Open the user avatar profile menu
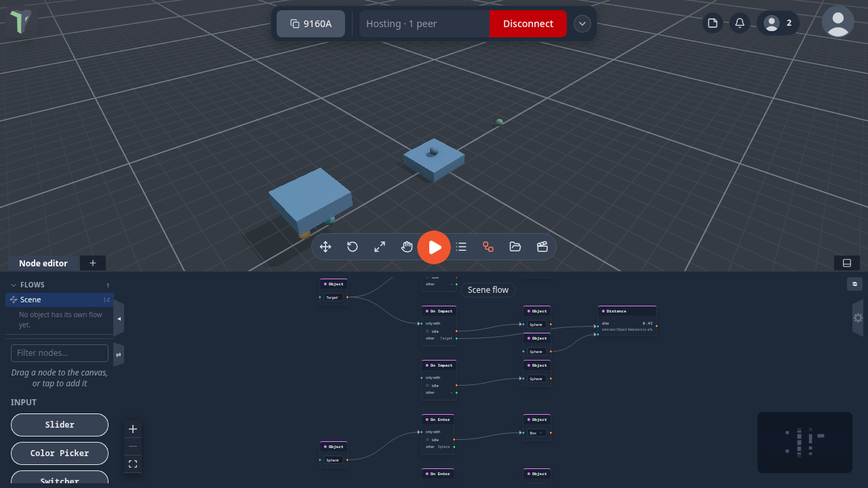This screenshot has height=488, width=868. (838, 21)
